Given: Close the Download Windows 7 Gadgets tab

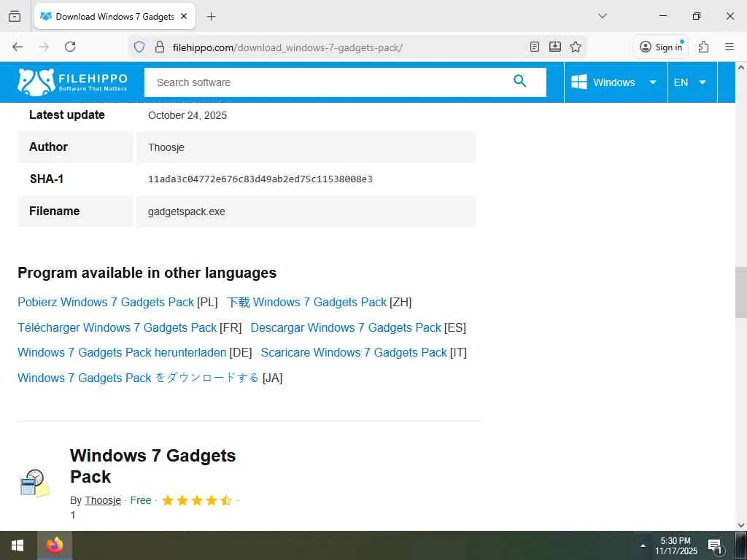Looking at the screenshot, I should pyautogui.click(x=185, y=16).
